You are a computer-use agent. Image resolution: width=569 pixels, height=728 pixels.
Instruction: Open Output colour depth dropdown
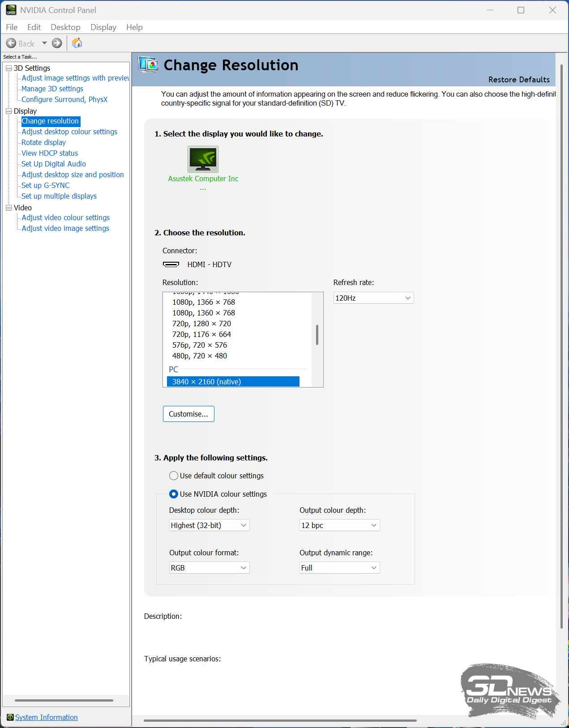[339, 525]
